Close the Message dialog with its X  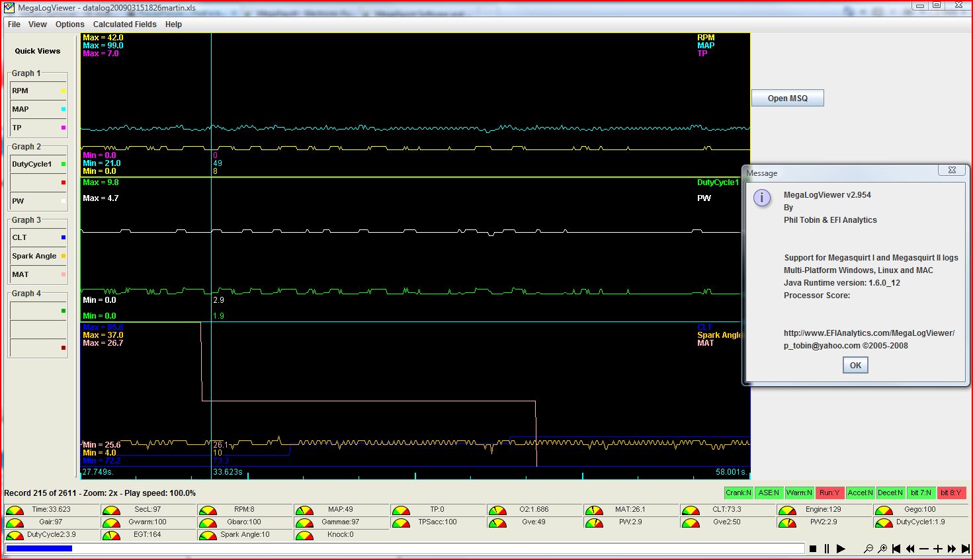point(952,170)
